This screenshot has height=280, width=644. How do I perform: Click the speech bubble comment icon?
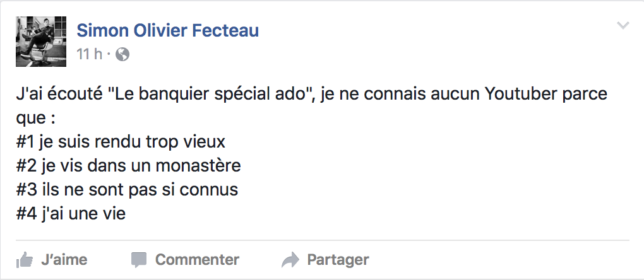(x=138, y=259)
